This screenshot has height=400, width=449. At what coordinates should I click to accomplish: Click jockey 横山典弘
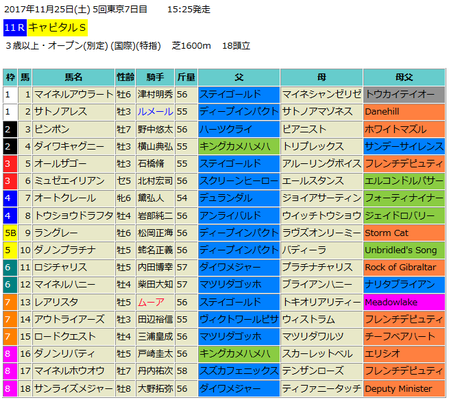pos(155,146)
